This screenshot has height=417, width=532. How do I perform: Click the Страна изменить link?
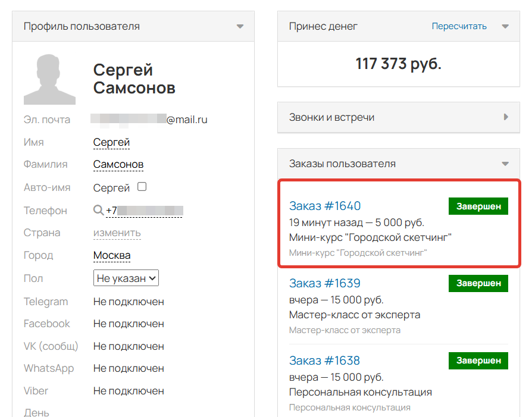click(x=117, y=233)
